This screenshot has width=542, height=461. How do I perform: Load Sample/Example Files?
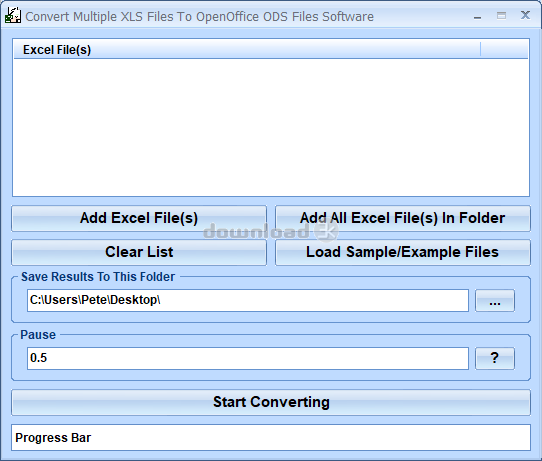click(403, 252)
